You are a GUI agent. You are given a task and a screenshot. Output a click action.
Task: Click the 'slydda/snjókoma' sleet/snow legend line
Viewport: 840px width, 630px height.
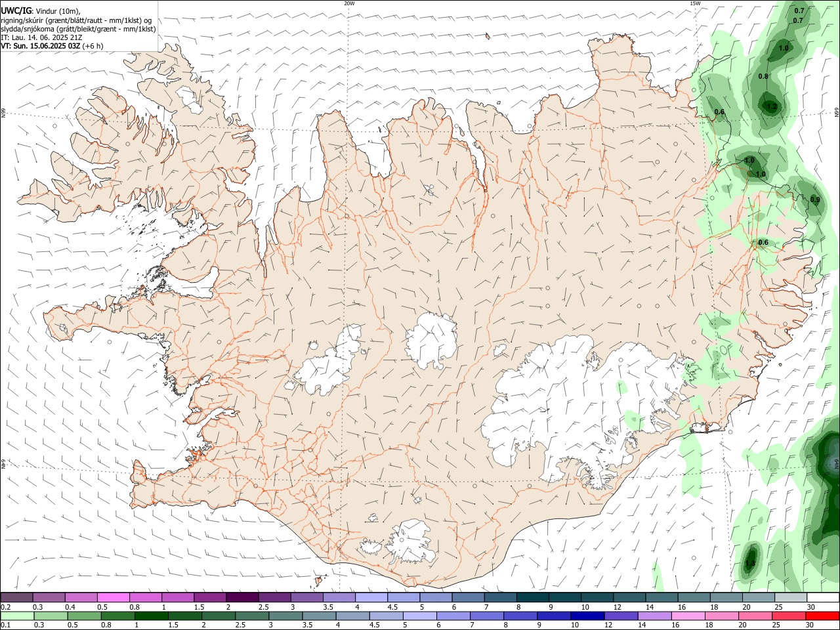[x=78, y=29]
